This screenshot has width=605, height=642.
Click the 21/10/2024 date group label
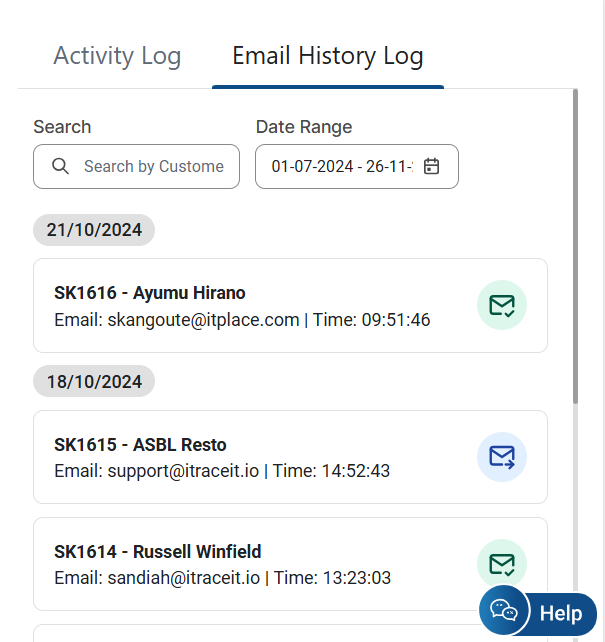pyautogui.click(x=94, y=230)
